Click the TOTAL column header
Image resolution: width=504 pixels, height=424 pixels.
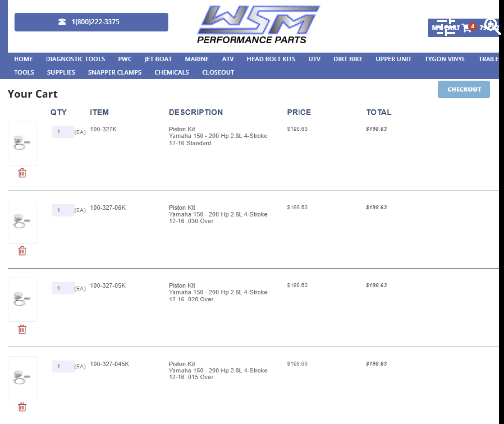pos(379,112)
